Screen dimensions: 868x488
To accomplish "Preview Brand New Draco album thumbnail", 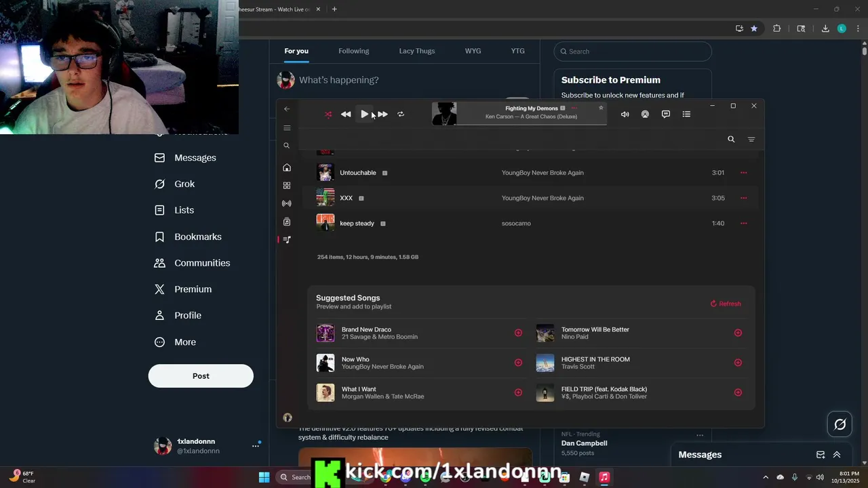I will click(325, 333).
